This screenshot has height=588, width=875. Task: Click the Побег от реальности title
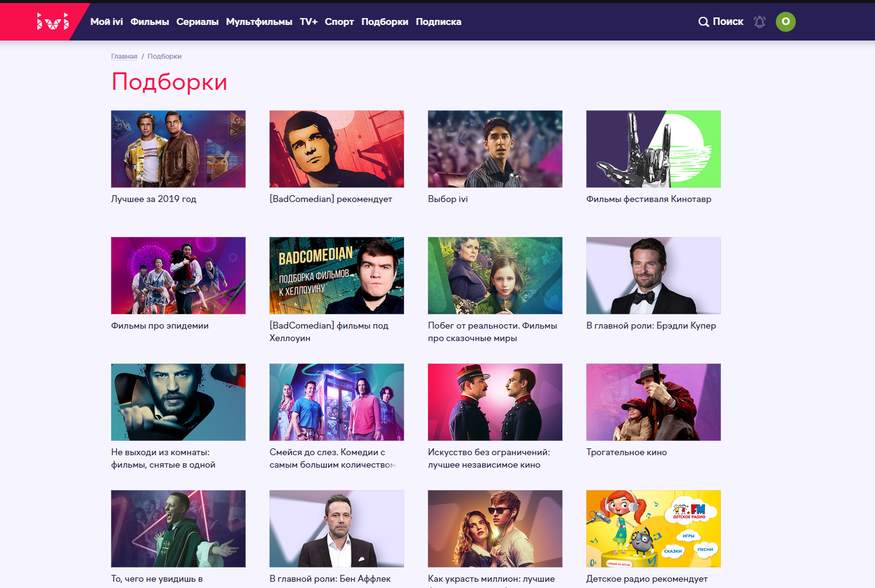[493, 332]
